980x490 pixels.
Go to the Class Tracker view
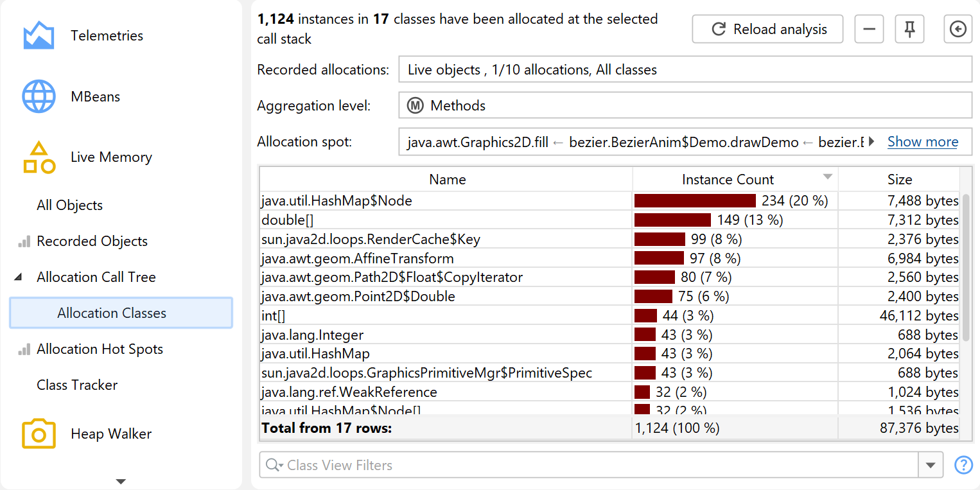click(x=77, y=385)
